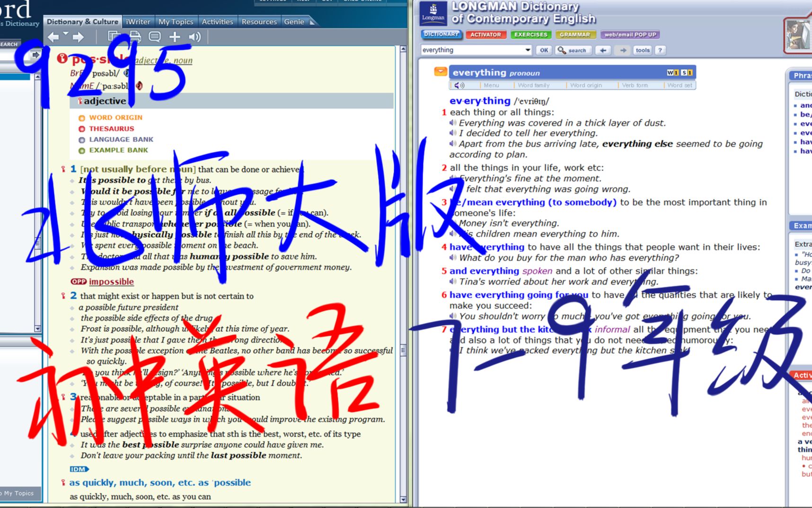Viewport: 812px width, 508px height.
Task: Open the Oxford back-history dropdown arrow
Action: click(66, 34)
